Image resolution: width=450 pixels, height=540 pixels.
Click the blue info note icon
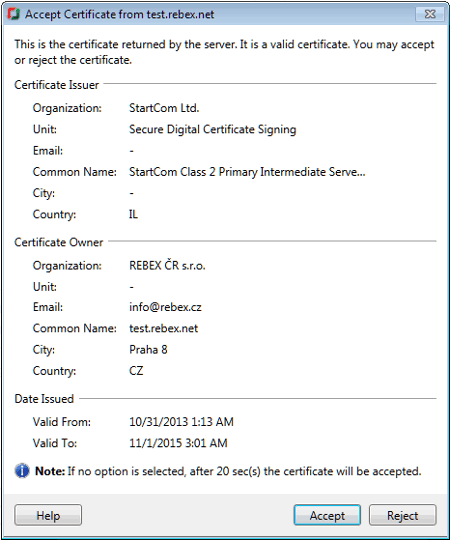(22, 471)
